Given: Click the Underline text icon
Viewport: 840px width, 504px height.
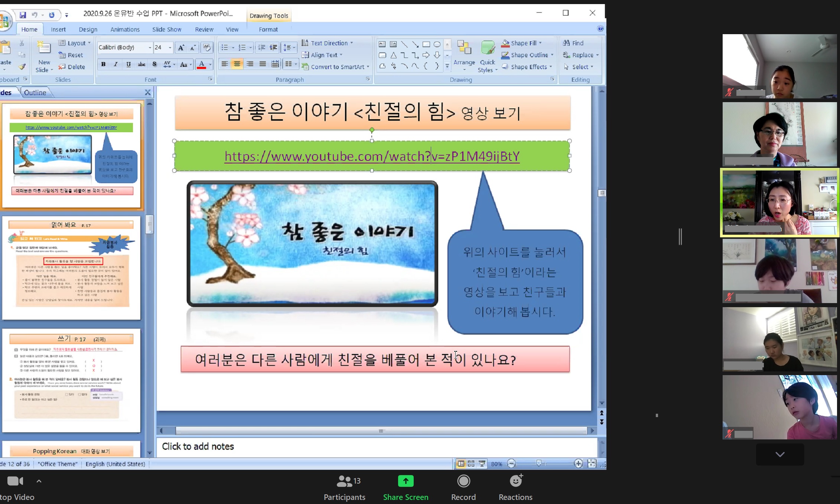Looking at the screenshot, I should tap(128, 64).
